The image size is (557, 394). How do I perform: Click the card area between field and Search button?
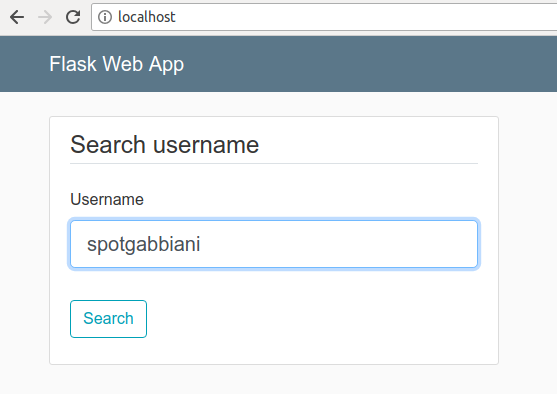(274, 284)
